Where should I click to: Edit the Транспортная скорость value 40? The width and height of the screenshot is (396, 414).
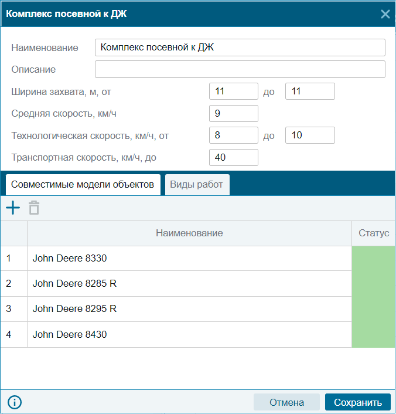[x=234, y=157]
